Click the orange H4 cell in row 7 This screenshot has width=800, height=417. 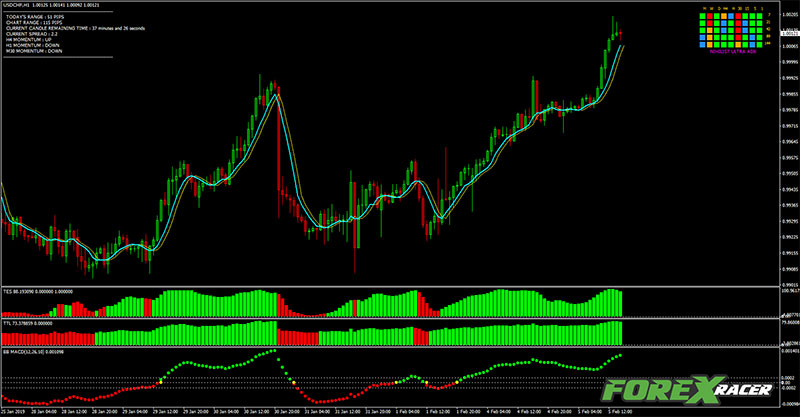(723, 16)
